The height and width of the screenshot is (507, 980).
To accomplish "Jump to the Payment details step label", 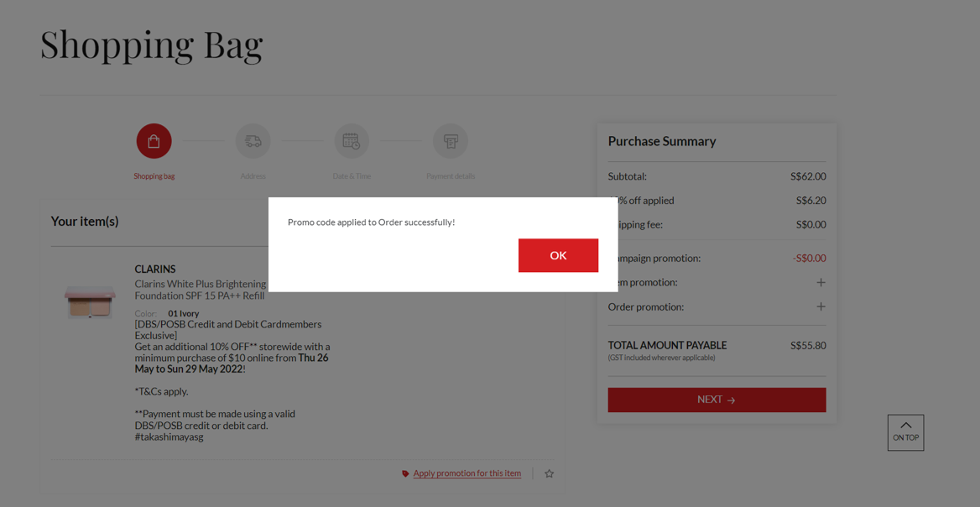I will (451, 176).
